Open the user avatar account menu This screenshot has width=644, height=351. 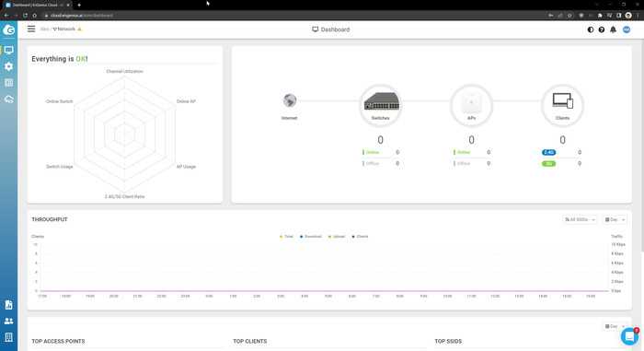click(627, 29)
